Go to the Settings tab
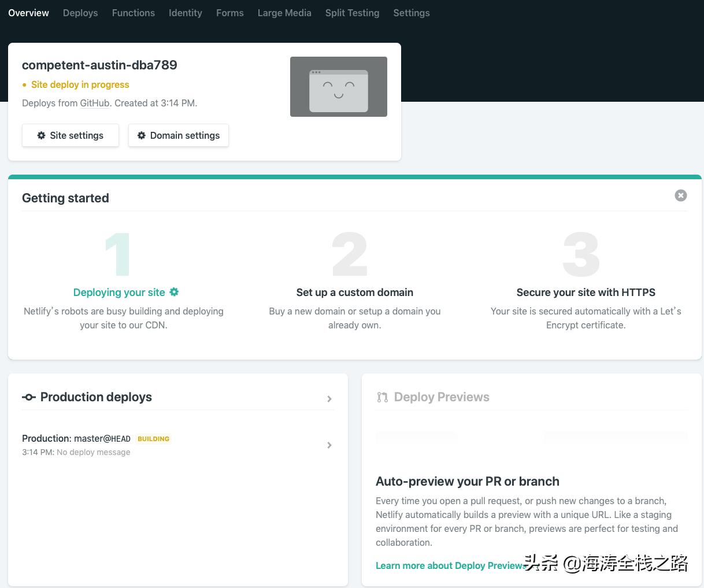Viewport: 704px width, 588px height. (x=411, y=13)
